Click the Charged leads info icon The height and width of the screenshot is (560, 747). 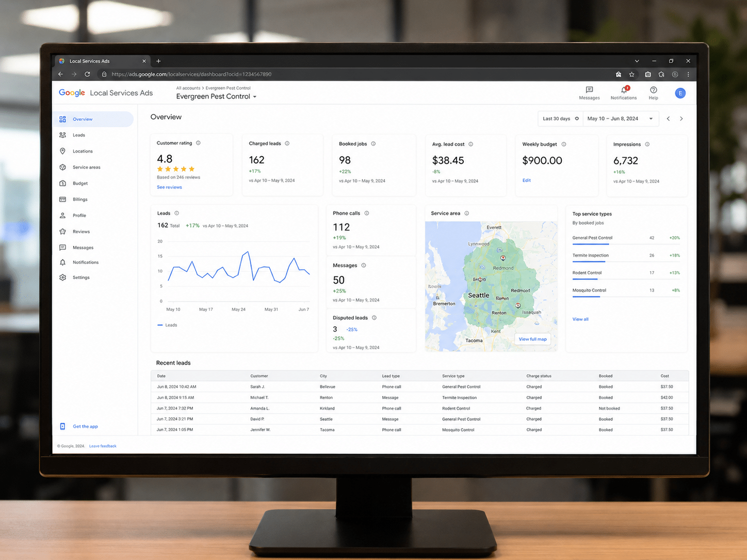point(287,143)
